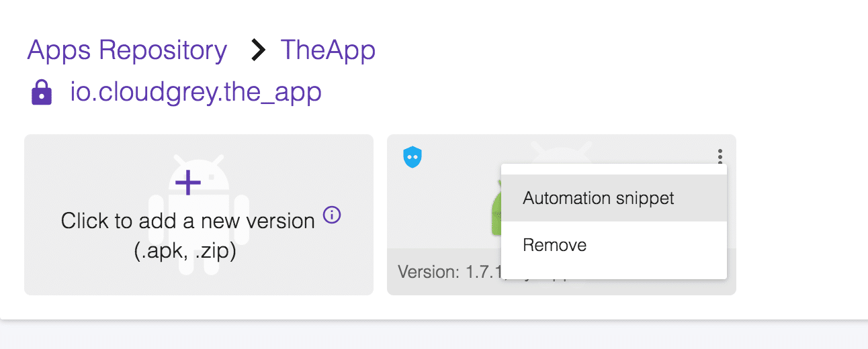The height and width of the screenshot is (349, 868).
Task: Show info about adding a new version
Action: point(332,215)
